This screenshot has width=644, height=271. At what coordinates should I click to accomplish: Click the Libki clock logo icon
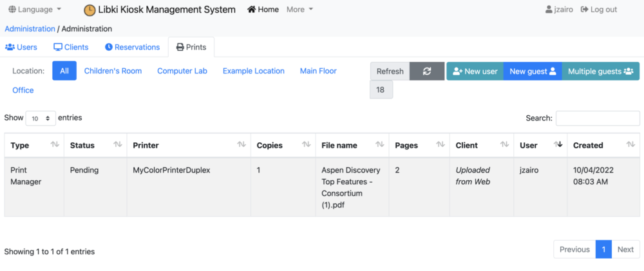click(x=90, y=10)
